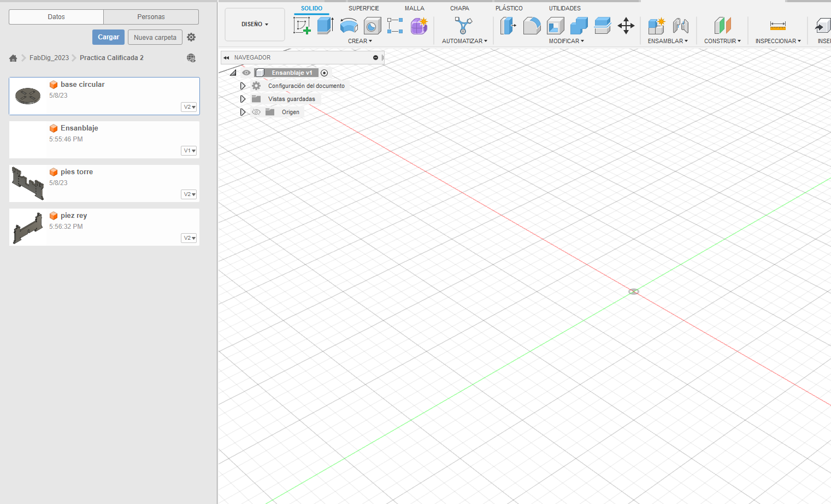Switch to the Plástico tab
This screenshot has width=831, height=504.
pos(509,8)
